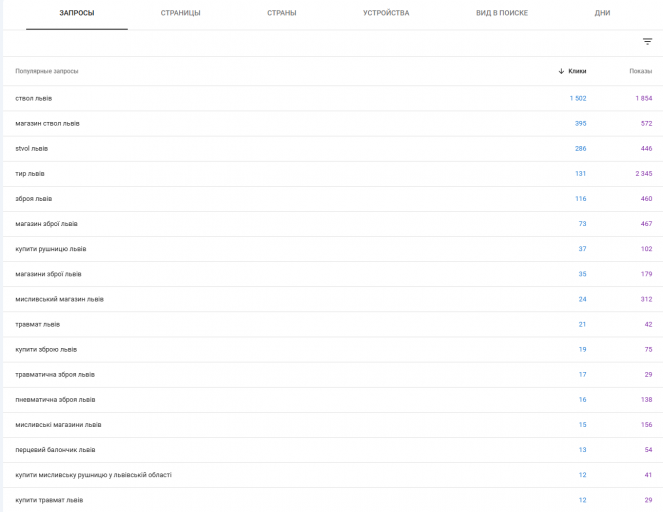The height and width of the screenshot is (512, 663).
Task: Click impressions value 446
Action: pos(647,148)
